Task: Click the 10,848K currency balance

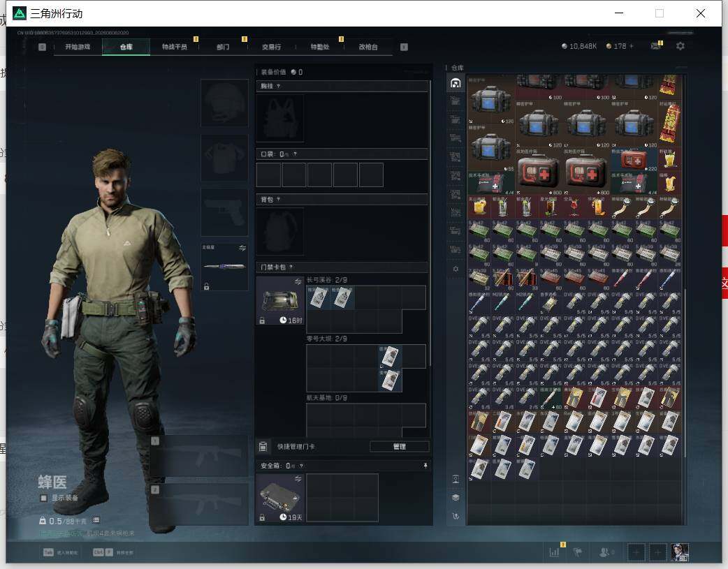Action: click(x=579, y=46)
